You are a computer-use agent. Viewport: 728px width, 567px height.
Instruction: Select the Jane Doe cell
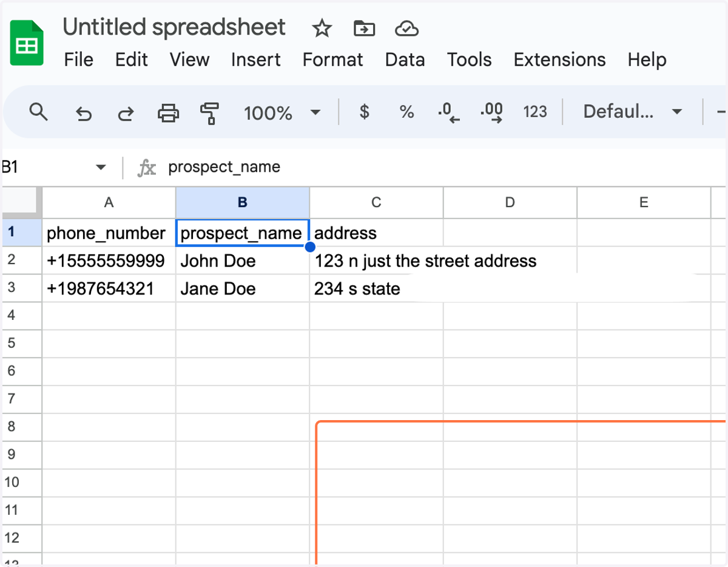pyautogui.click(x=243, y=288)
